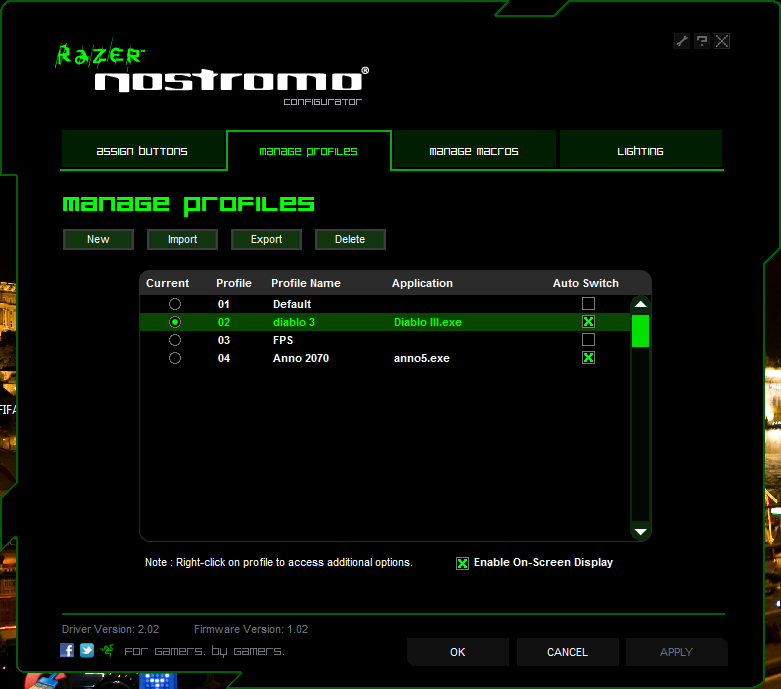Click the Auto Switch column header
This screenshot has width=781, height=689.
(x=586, y=283)
